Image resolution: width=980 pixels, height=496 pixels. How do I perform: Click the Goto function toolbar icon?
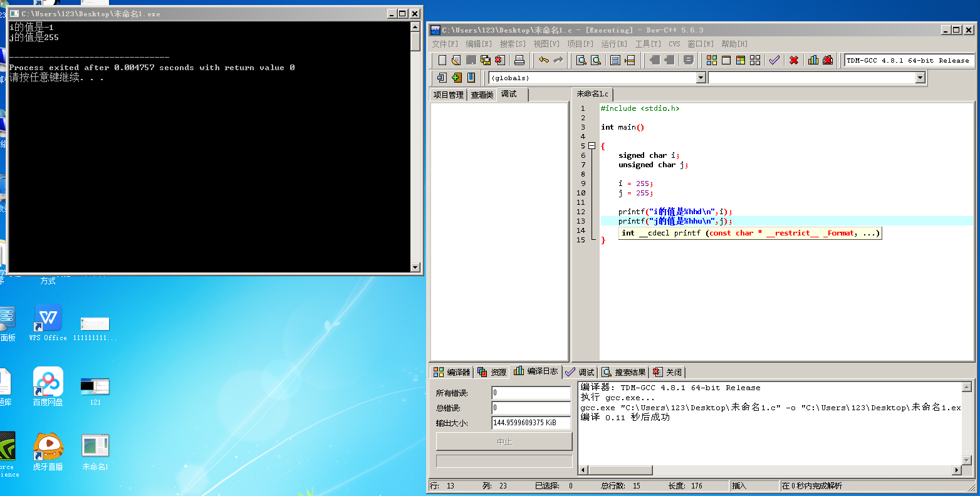(x=615, y=60)
